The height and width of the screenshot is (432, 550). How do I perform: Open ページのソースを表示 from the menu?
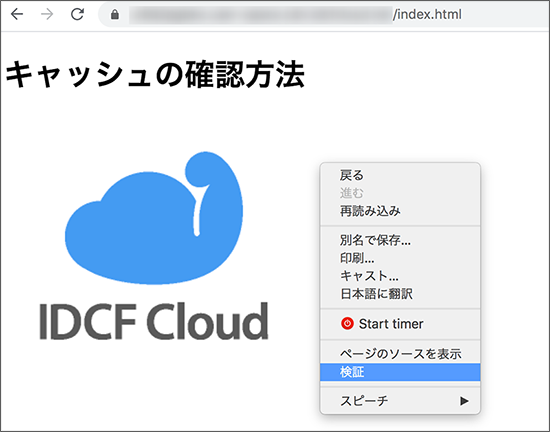tap(400, 354)
